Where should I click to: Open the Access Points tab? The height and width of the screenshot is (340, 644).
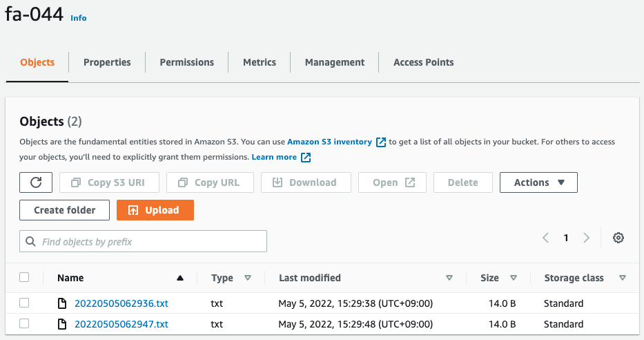tap(423, 62)
